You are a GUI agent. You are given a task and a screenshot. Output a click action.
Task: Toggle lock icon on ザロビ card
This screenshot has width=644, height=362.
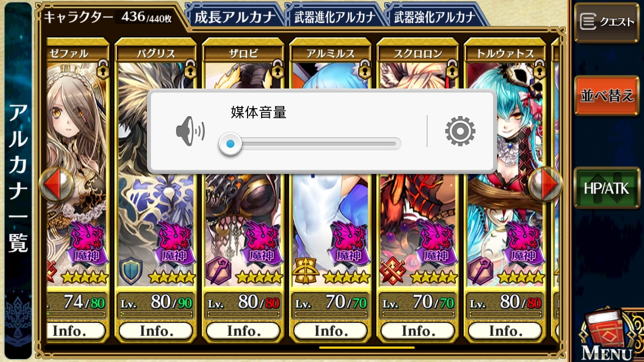tap(277, 70)
